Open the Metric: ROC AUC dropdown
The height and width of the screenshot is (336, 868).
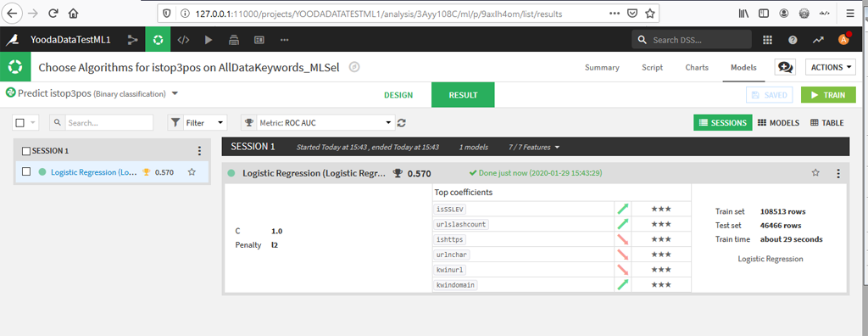click(x=317, y=122)
